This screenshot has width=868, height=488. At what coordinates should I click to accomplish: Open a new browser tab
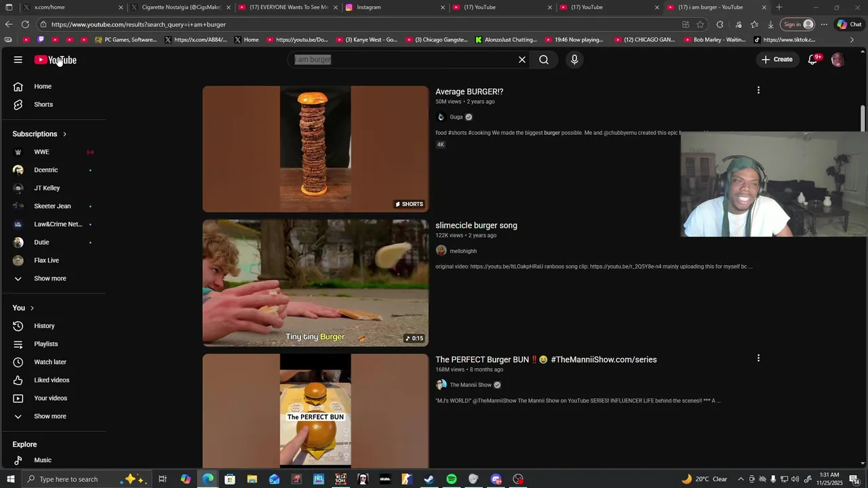tap(779, 7)
